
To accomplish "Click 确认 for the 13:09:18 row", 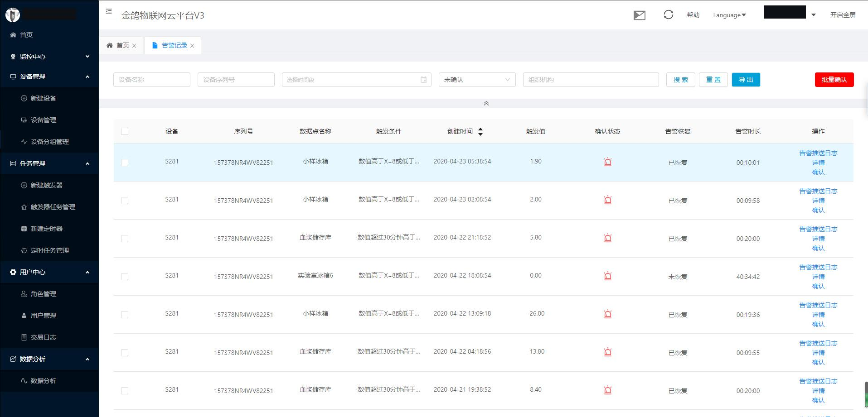I will (818, 324).
